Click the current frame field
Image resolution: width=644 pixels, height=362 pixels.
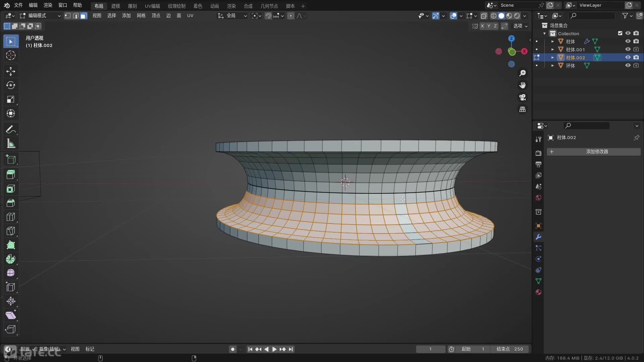coord(430,349)
